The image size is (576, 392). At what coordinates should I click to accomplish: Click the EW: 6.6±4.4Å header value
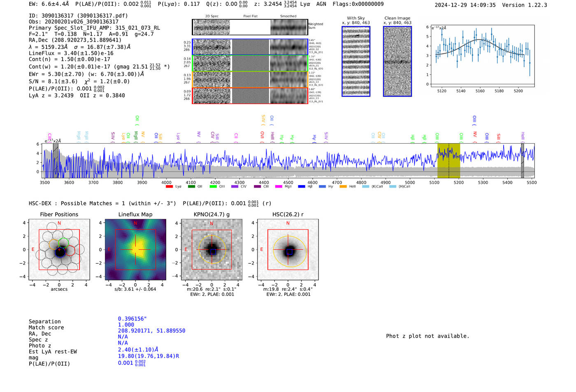click(x=49, y=4)
